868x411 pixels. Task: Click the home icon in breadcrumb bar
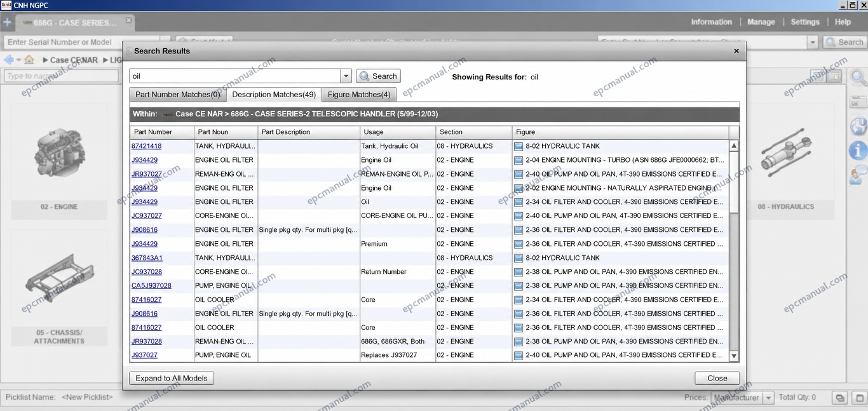[x=29, y=60]
